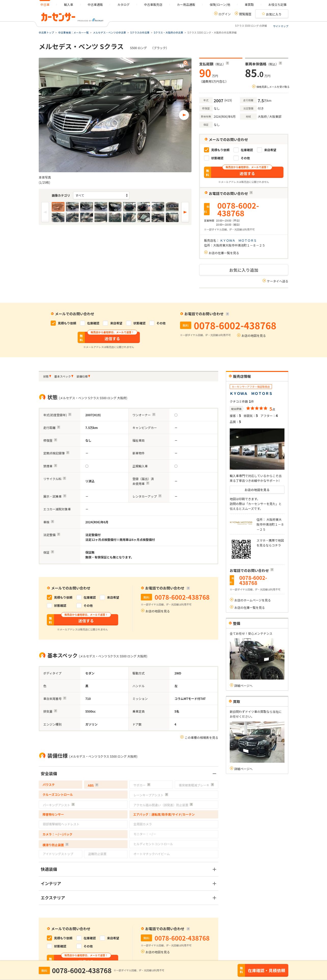
Task: Click help icon next to 横滑り防止装置
Action: (x=67, y=844)
